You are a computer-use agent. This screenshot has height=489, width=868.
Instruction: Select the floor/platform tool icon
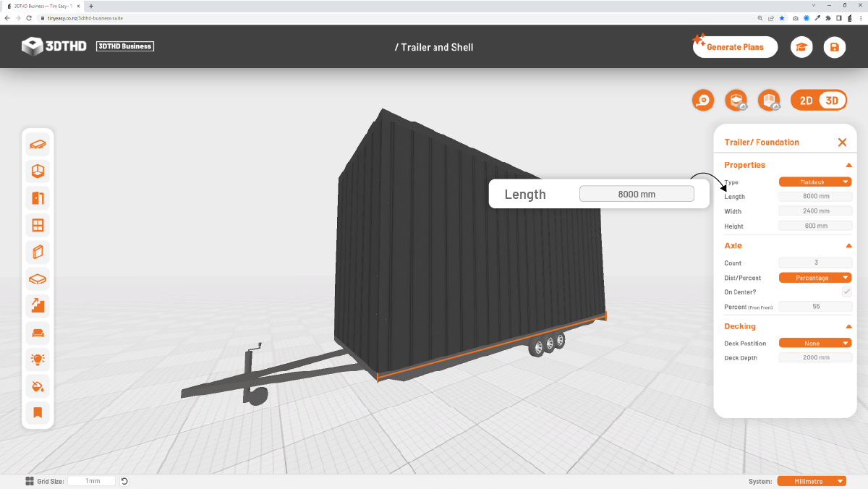(x=38, y=278)
